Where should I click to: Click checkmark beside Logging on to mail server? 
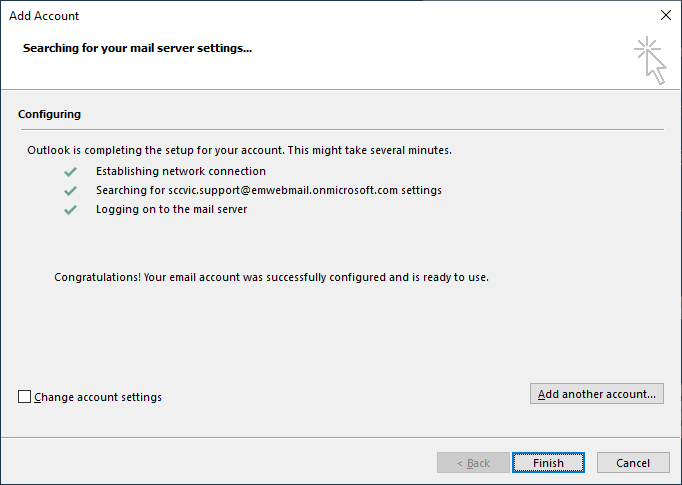70,210
